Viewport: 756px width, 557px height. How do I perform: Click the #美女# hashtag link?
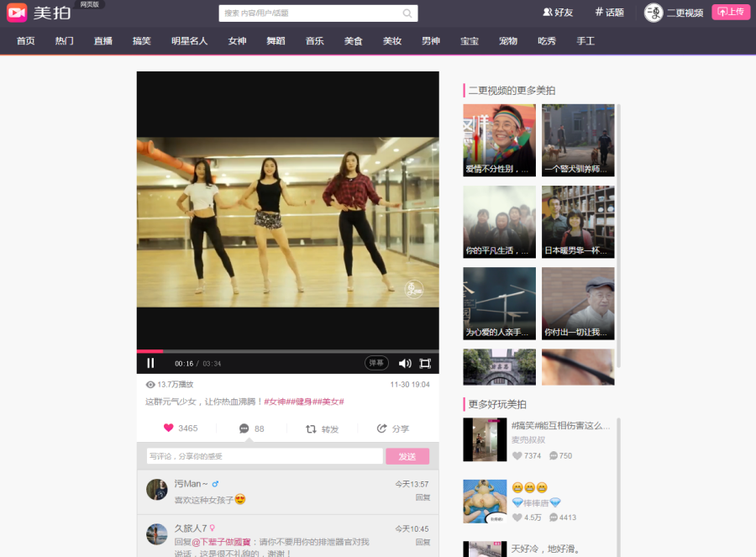click(x=330, y=402)
